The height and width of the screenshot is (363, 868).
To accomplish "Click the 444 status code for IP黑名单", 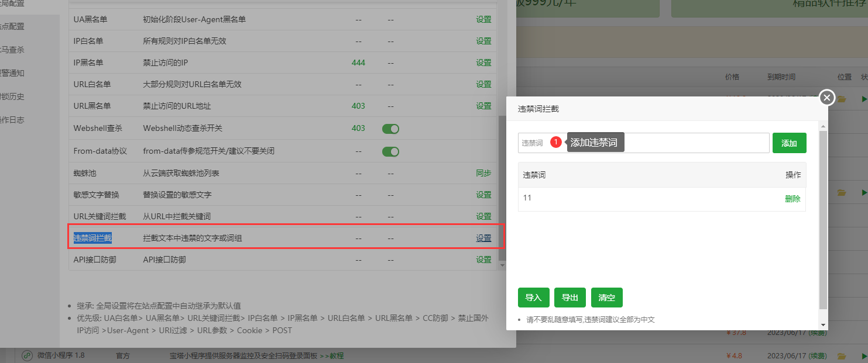I will tap(358, 63).
